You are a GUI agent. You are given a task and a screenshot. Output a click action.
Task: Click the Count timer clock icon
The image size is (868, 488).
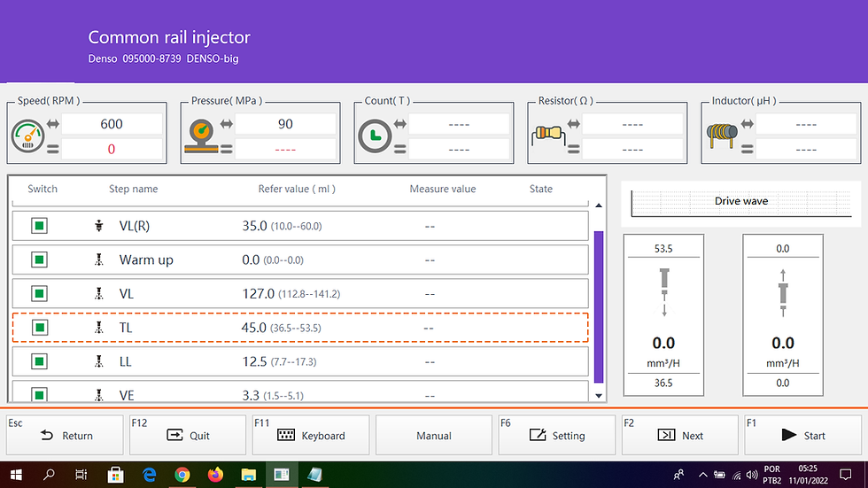375,136
